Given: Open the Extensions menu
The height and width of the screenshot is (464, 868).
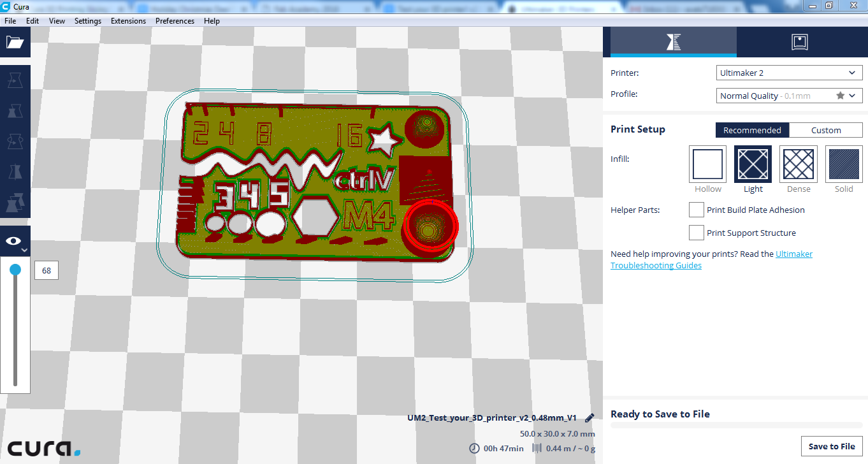Looking at the screenshot, I should tap(128, 20).
